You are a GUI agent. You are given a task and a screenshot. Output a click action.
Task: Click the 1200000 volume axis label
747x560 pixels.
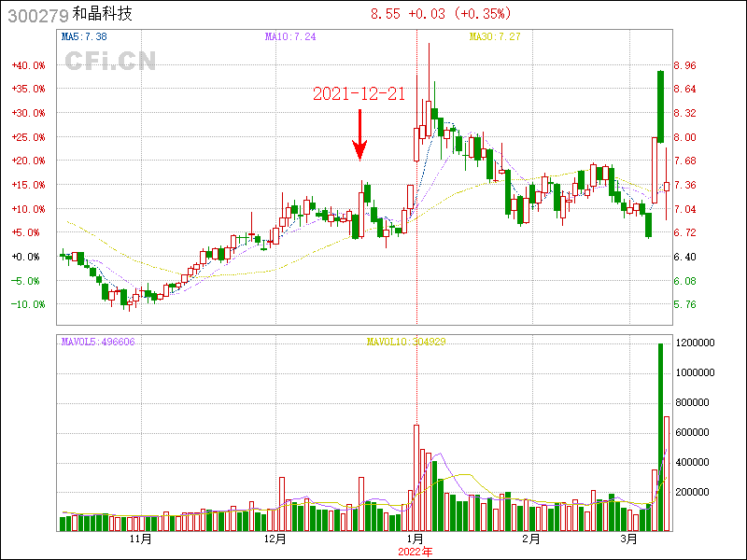click(x=695, y=343)
